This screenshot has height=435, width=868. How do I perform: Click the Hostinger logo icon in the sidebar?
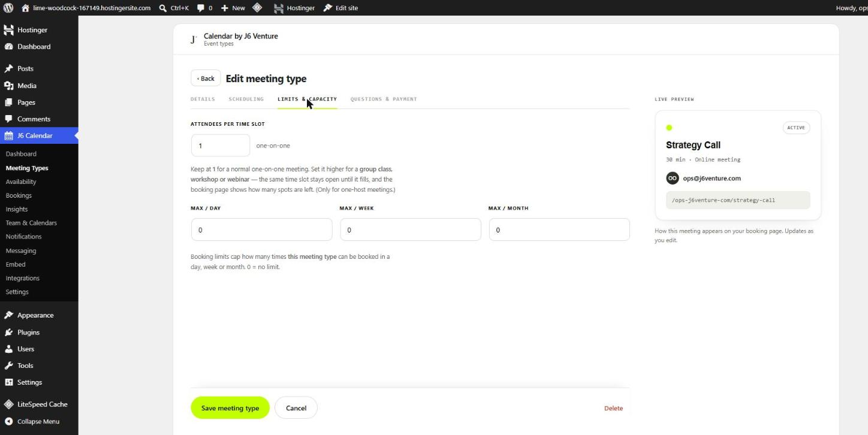tap(9, 30)
